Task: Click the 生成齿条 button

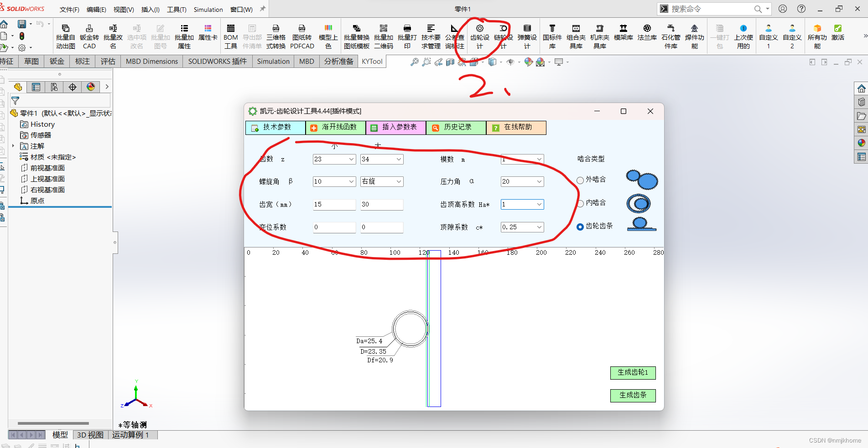Action: click(633, 395)
